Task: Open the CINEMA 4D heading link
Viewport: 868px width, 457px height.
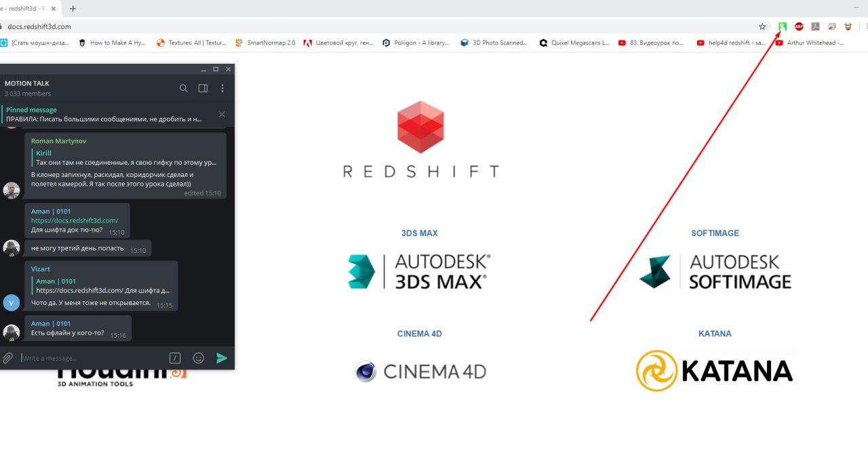Action: [419, 334]
